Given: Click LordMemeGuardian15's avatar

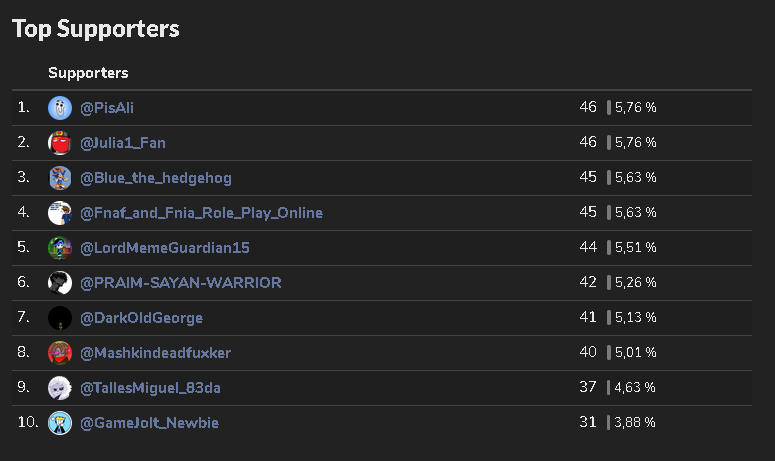Looking at the screenshot, I should [60, 248].
